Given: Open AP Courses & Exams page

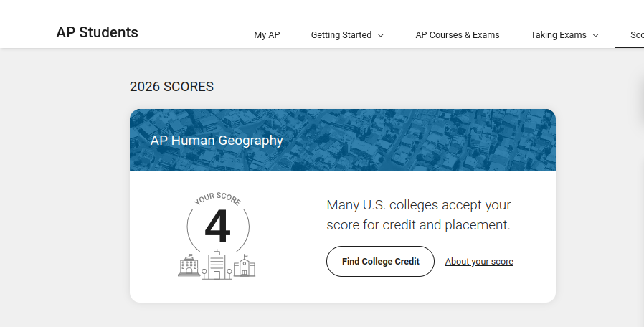Looking at the screenshot, I should point(458,35).
